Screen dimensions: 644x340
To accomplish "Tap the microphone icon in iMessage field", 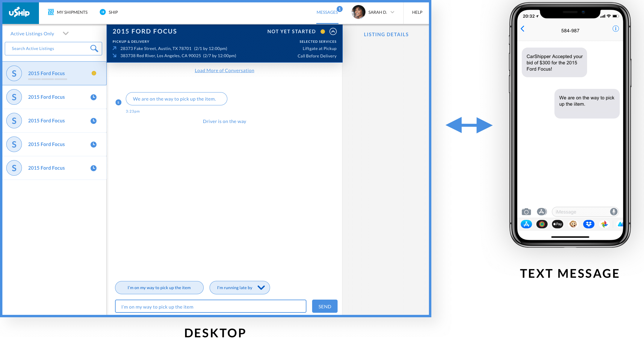I will 614,212.
